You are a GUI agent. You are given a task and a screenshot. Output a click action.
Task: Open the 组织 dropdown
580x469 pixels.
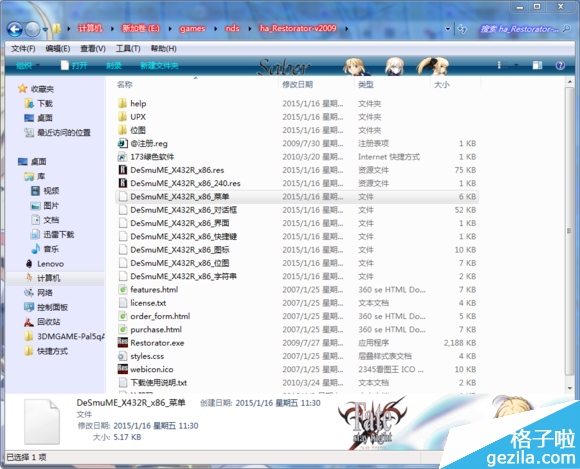point(28,65)
